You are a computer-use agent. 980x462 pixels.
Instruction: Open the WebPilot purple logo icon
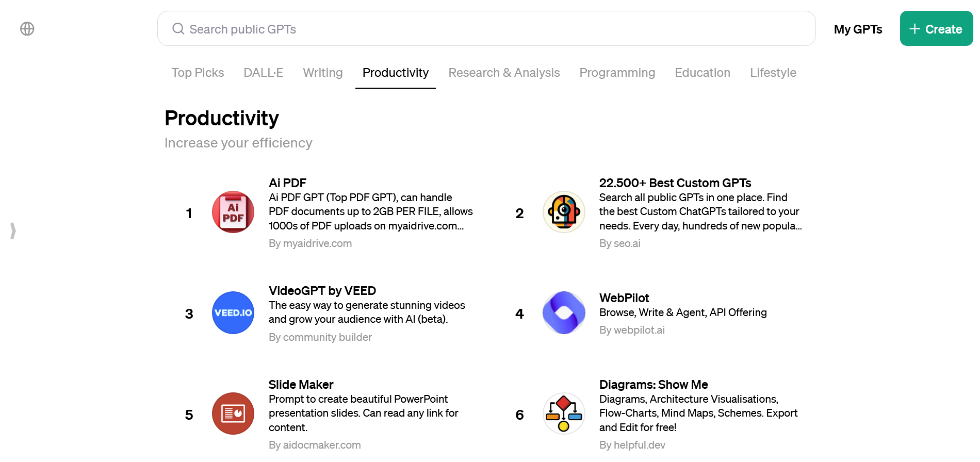pos(564,312)
